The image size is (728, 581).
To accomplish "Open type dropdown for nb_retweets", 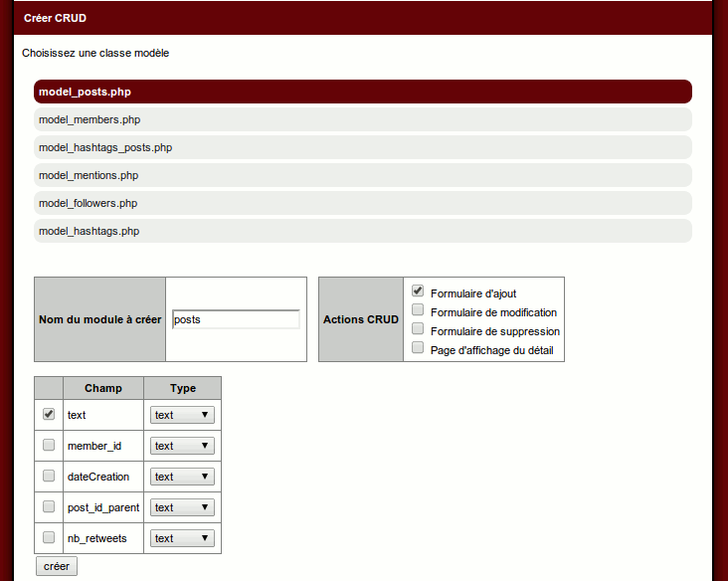I will [182, 538].
